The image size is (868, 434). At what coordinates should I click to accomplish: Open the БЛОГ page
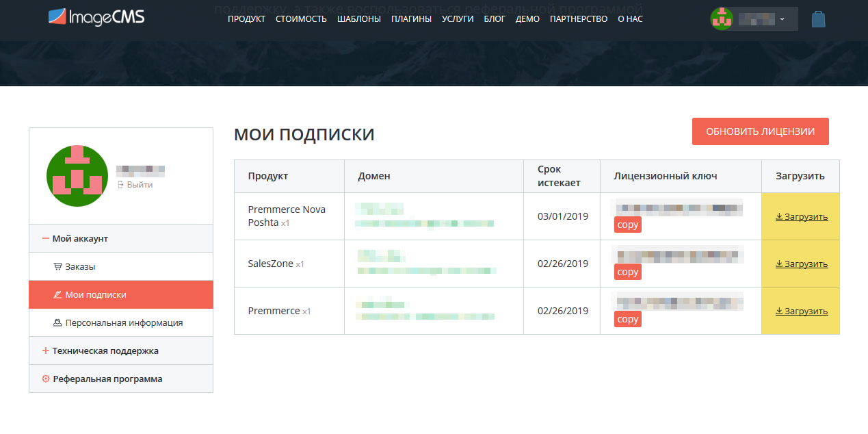[495, 19]
